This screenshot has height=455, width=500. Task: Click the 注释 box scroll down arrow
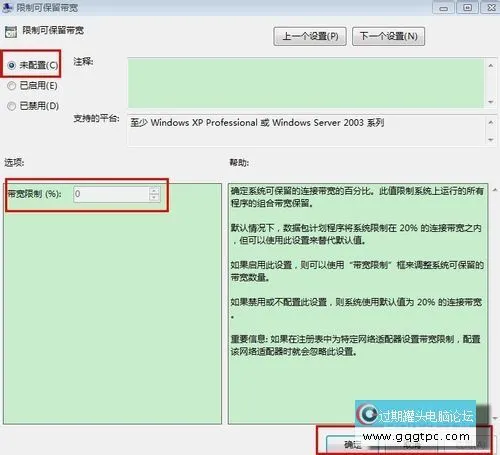(x=491, y=102)
